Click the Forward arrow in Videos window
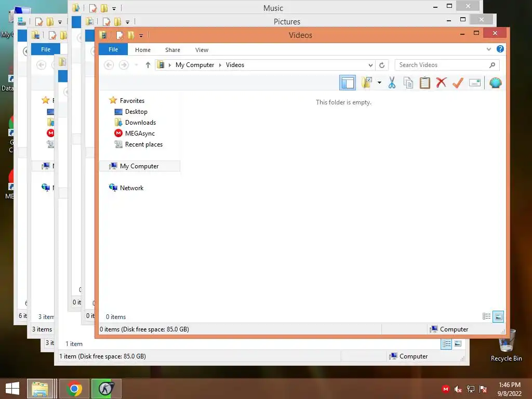532x399 pixels. [124, 65]
